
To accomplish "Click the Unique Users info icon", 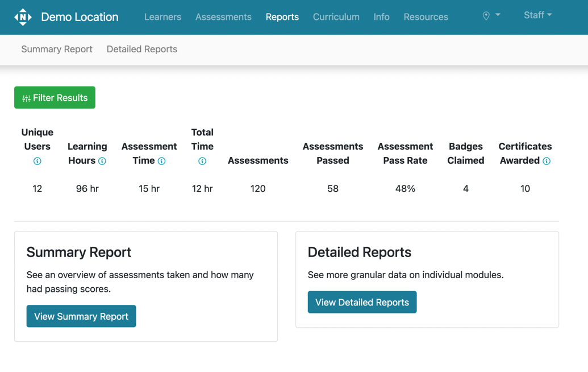I will tap(37, 161).
